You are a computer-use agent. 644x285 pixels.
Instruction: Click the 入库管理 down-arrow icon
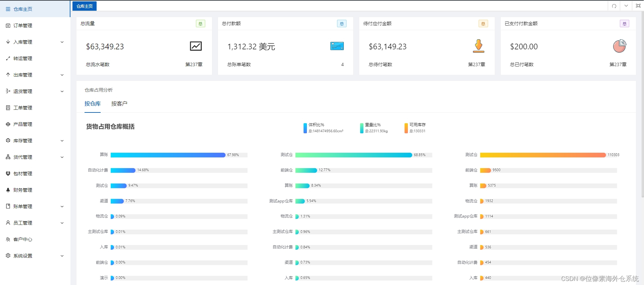pyautogui.click(x=8, y=42)
